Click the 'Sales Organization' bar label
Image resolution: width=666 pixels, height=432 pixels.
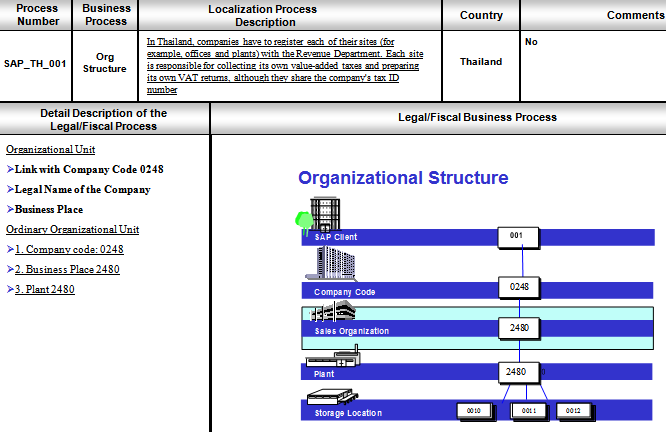[x=352, y=331]
